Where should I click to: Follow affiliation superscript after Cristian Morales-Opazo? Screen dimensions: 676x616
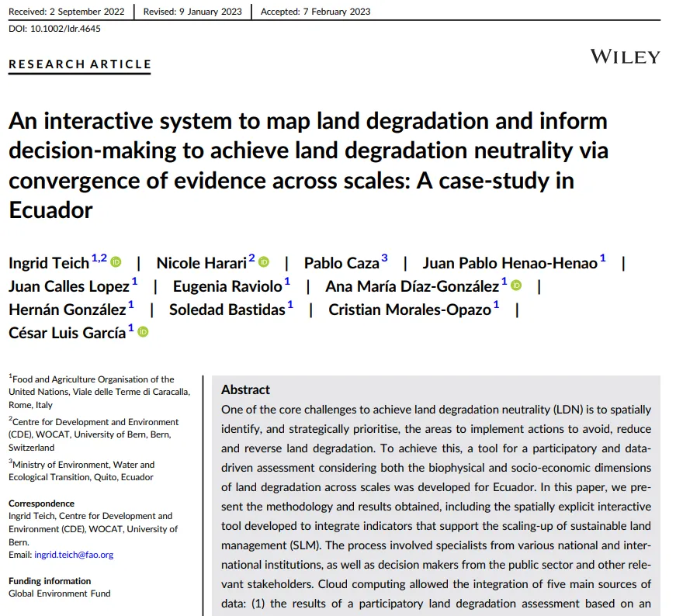[x=497, y=306]
